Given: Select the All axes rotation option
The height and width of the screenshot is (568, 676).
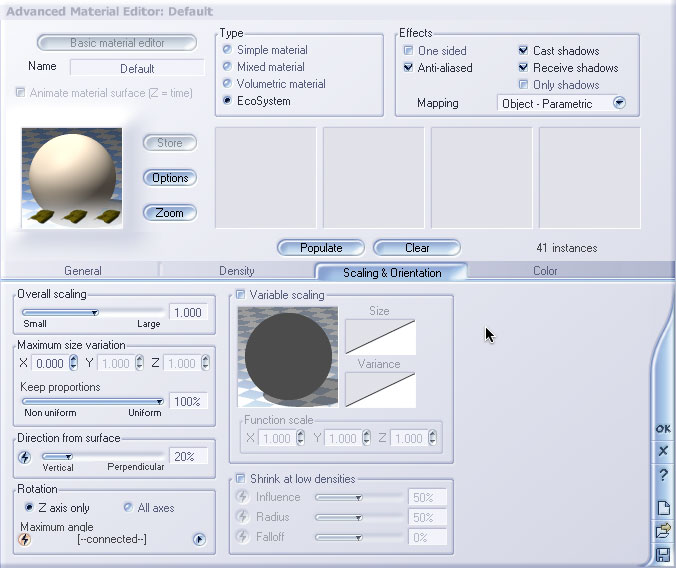Looking at the screenshot, I should [x=127, y=508].
